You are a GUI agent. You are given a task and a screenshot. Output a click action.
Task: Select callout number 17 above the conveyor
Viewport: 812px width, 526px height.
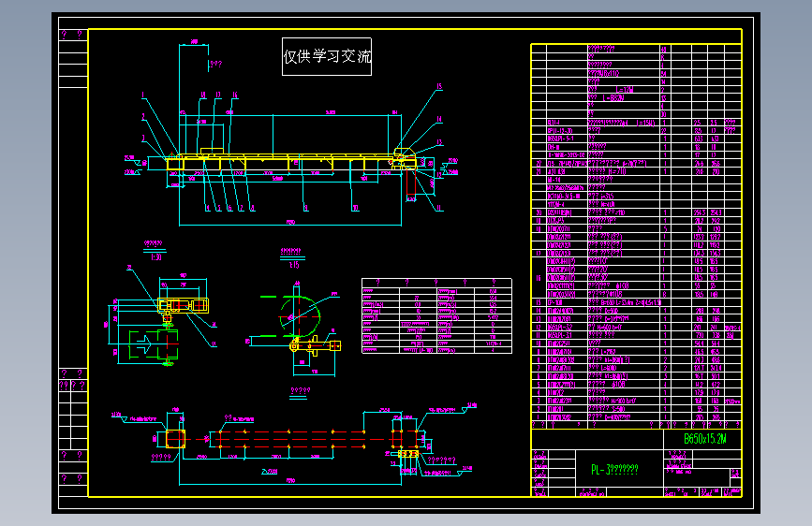[x=218, y=95]
